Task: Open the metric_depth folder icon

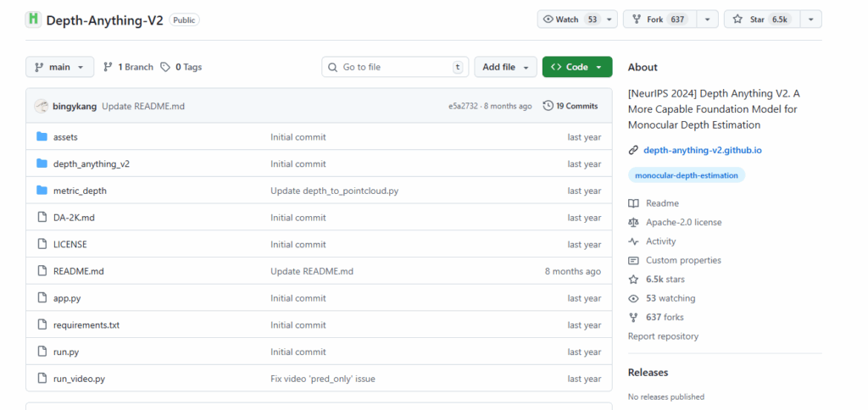Action: coord(42,191)
